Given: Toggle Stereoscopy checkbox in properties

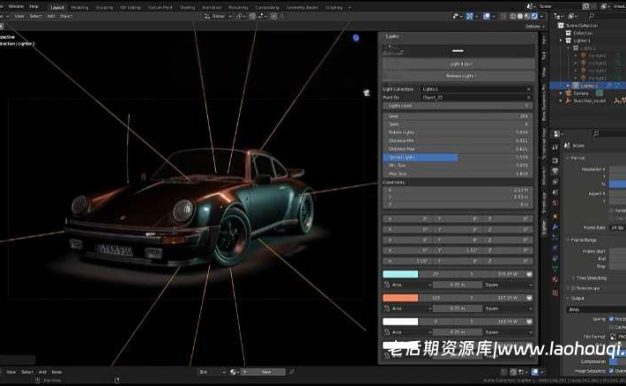Looking at the screenshot, I should pos(574,288).
